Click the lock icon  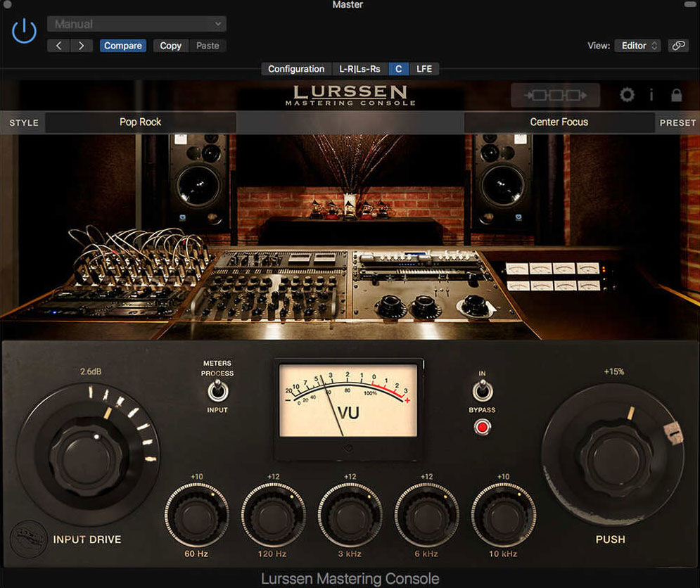click(x=676, y=95)
